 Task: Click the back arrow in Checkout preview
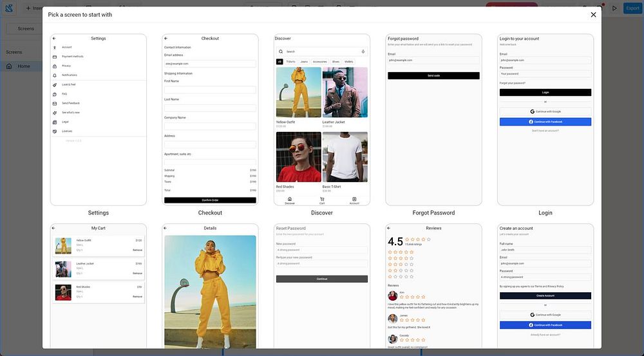coord(166,38)
